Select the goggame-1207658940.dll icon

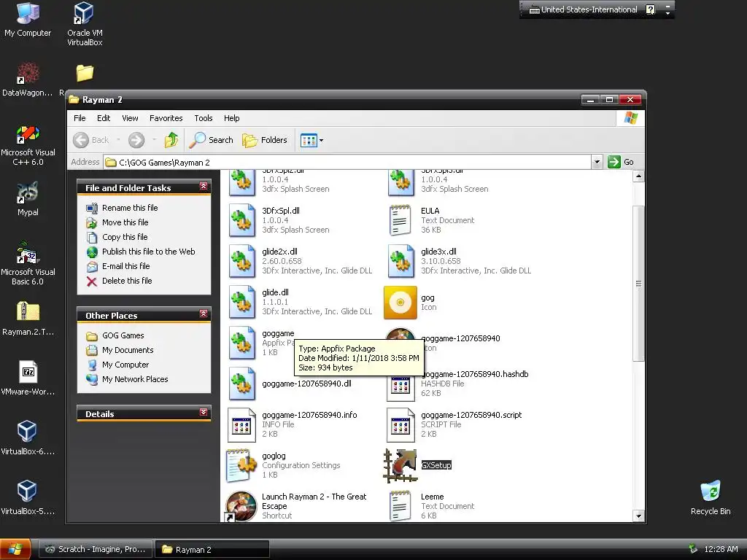coord(242,384)
